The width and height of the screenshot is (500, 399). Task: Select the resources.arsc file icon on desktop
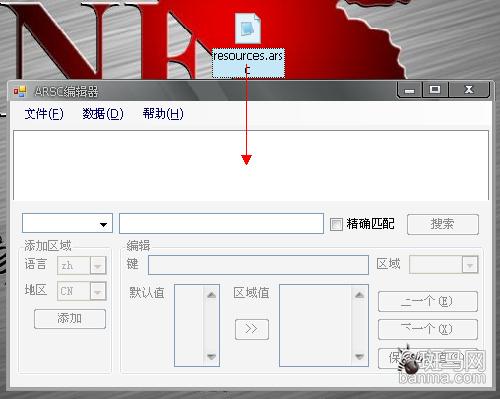[x=248, y=29]
